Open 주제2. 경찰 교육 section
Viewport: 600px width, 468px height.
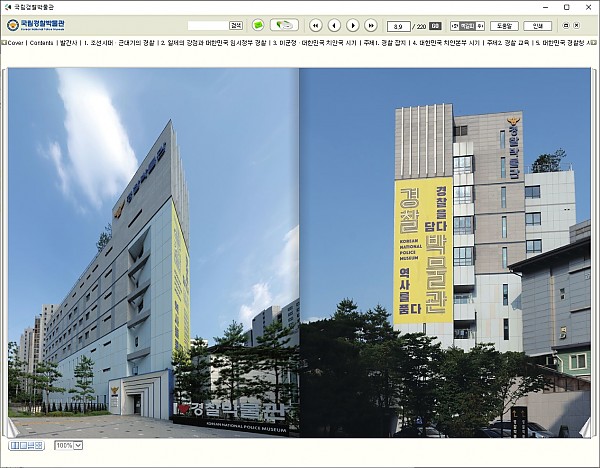click(x=507, y=43)
